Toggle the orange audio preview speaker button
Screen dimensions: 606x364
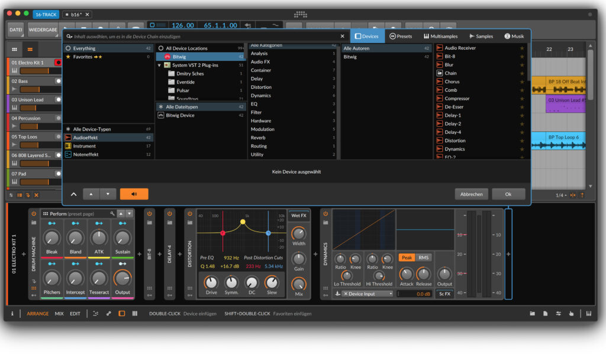134,194
